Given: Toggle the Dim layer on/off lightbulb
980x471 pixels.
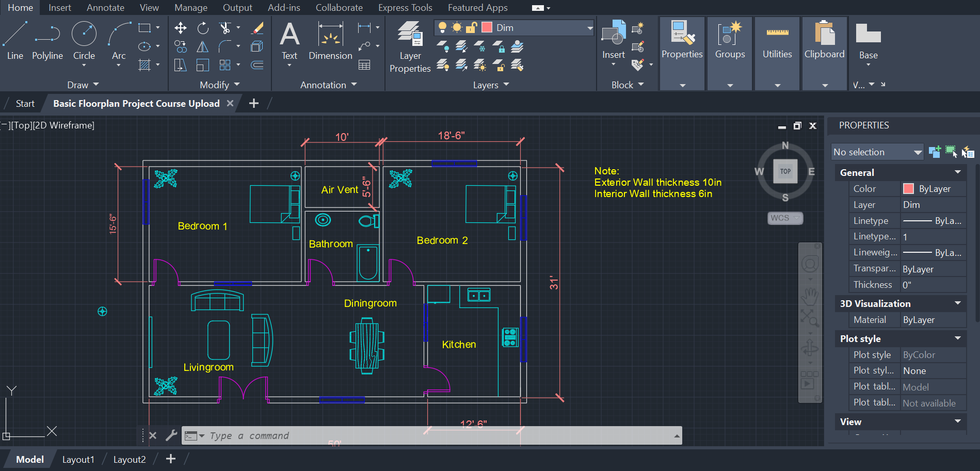Looking at the screenshot, I should pos(442,27).
